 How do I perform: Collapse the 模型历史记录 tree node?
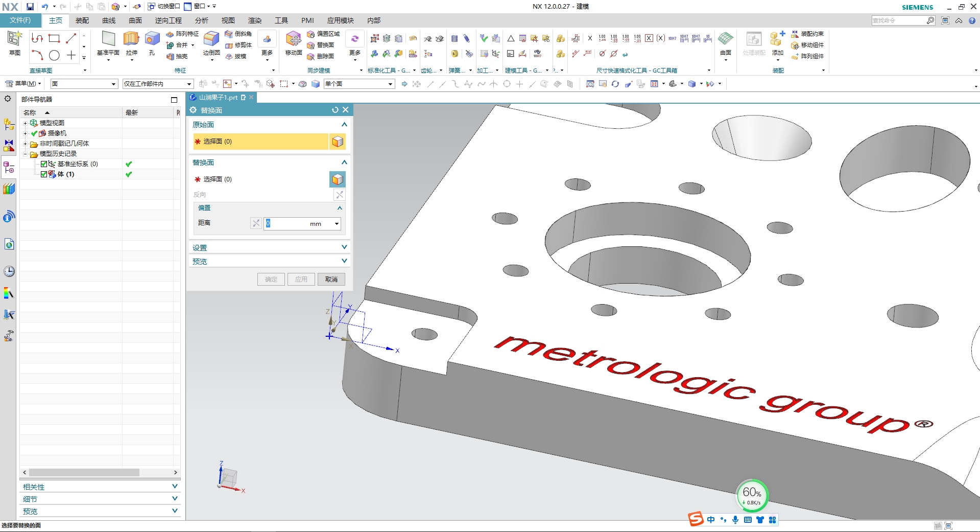tap(25, 154)
